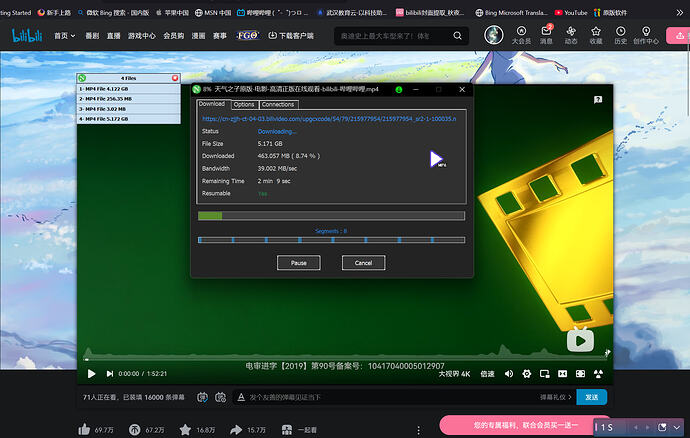Click the white TV play icon on the video

coord(580,340)
